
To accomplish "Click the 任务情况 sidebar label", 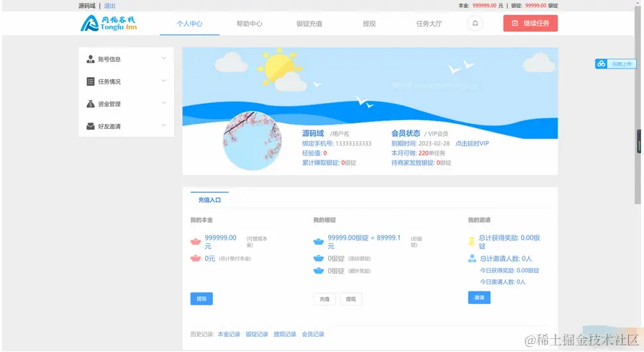I will point(109,81).
